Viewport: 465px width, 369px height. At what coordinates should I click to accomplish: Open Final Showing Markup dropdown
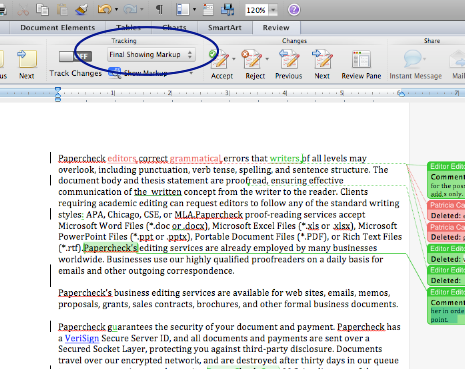(x=151, y=55)
